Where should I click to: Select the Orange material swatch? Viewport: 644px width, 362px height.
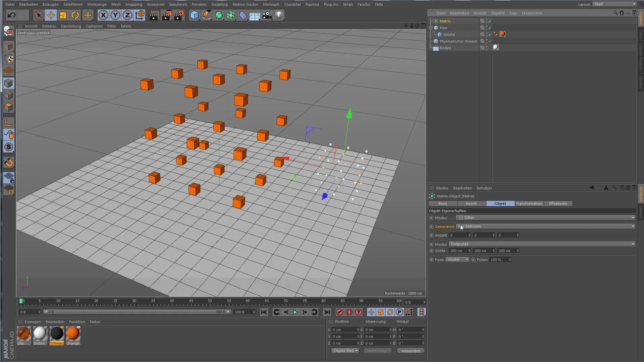tap(73, 334)
